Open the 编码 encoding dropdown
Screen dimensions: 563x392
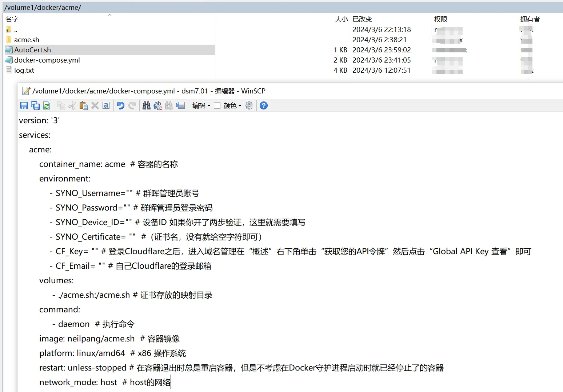point(201,105)
